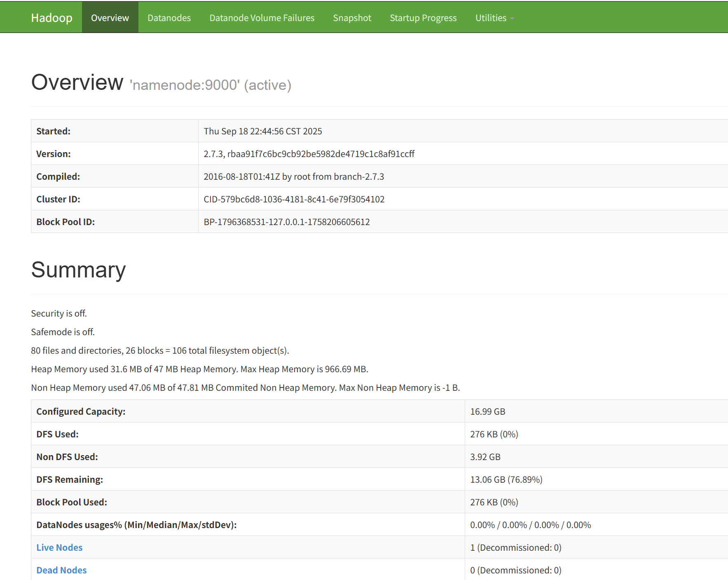Select Configured Capacity value '16.99 GB'
728x580 pixels.
[488, 411]
